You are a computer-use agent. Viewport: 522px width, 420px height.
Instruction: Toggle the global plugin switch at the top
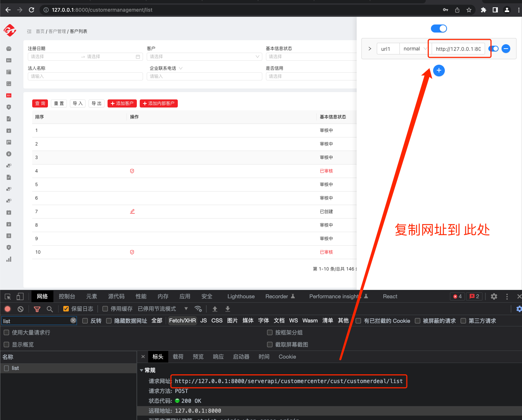coord(439,29)
